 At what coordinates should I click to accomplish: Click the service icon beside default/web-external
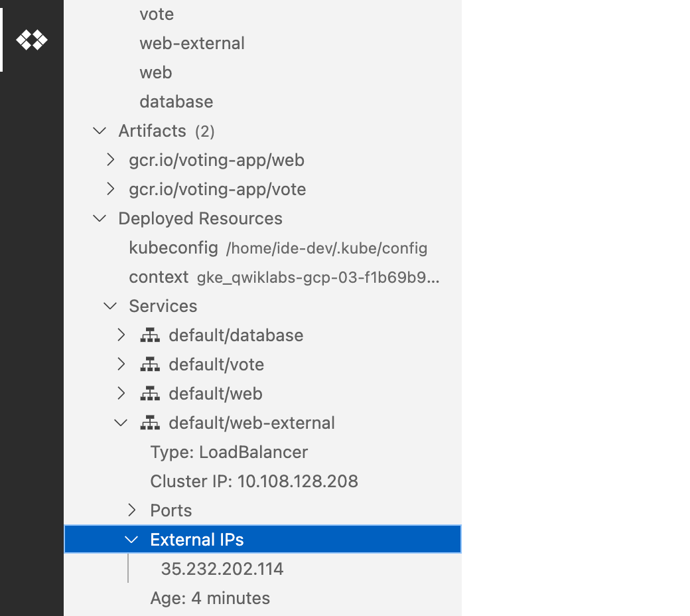tap(150, 423)
